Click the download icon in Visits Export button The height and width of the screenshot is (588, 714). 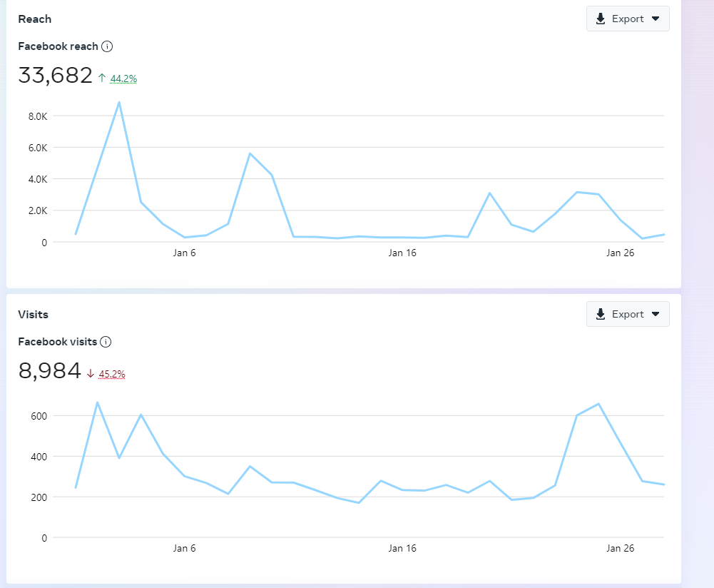click(x=601, y=315)
